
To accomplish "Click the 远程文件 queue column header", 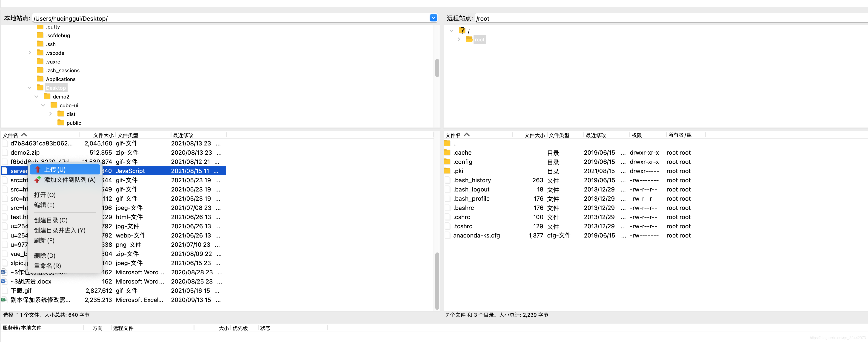I will tap(153, 328).
